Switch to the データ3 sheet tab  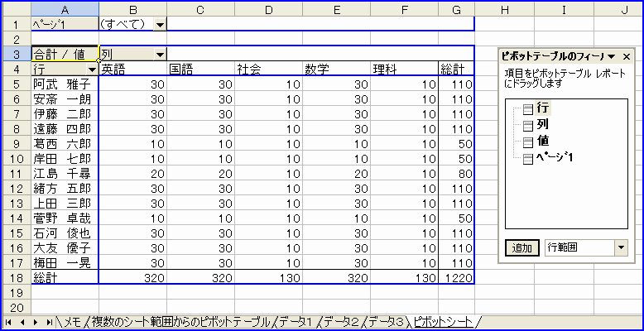tap(387, 322)
